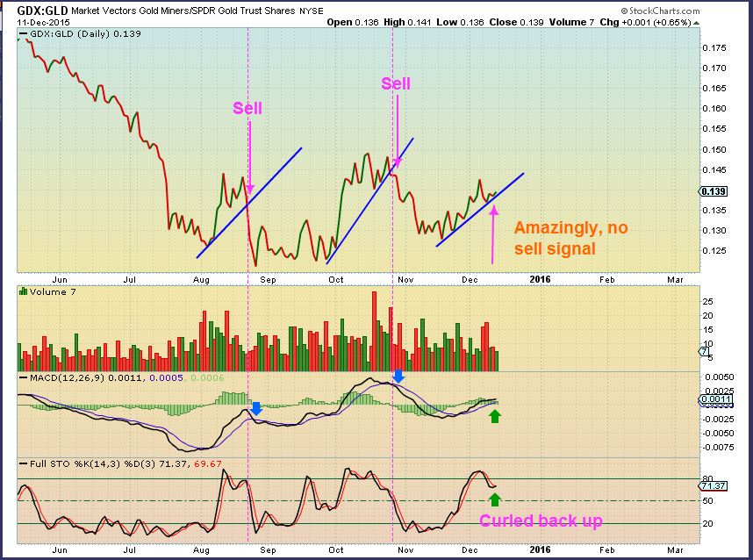
Task: Click the Market Vectors Gold Miners/SPDR Gold Trust Shares name
Action: point(184,11)
